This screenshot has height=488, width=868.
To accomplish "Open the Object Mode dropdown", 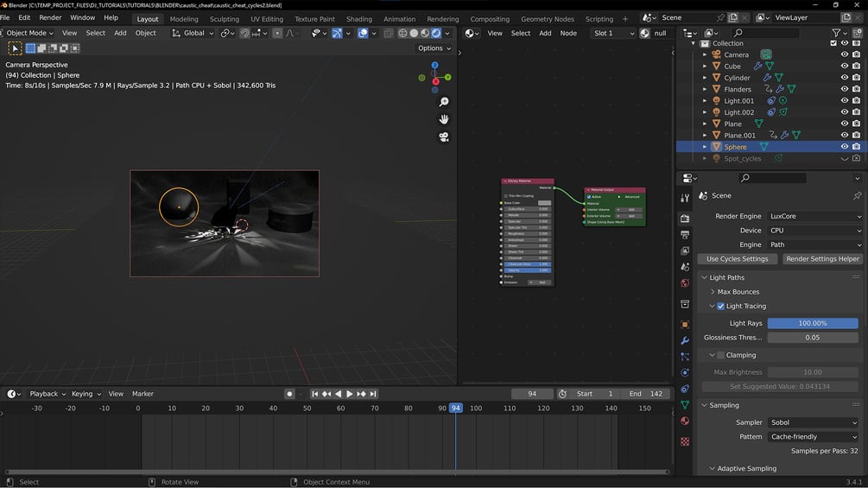I will pos(28,33).
